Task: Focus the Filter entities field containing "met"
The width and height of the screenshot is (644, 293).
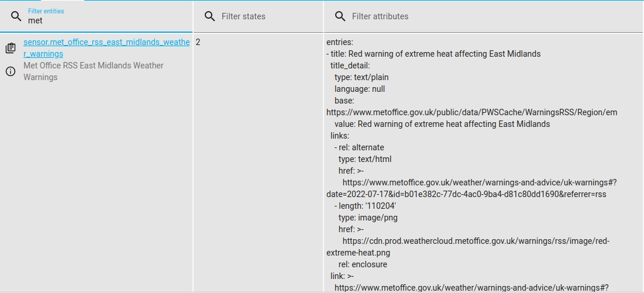Action: click(105, 20)
